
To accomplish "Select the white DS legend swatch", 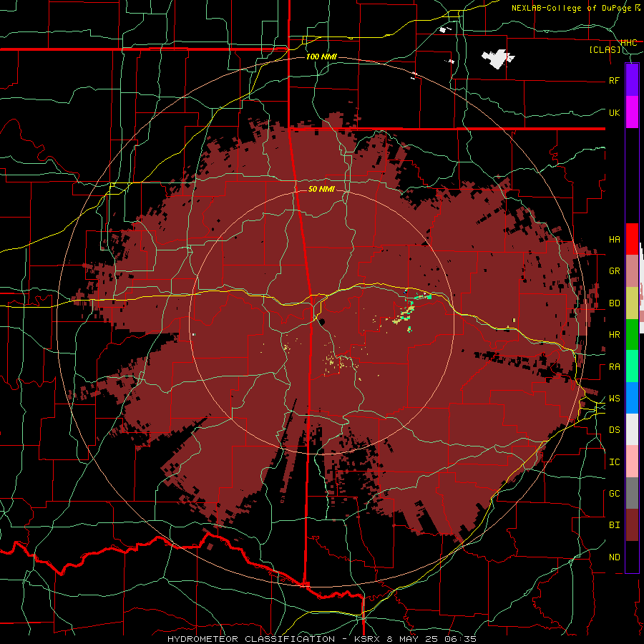I will coord(632,429).
